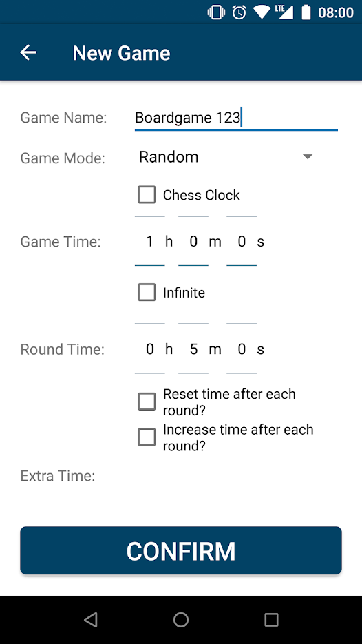The height and width of the screenshot is (644, 362).
Task: Select the Game Time hours value
Action: (150, 242)
